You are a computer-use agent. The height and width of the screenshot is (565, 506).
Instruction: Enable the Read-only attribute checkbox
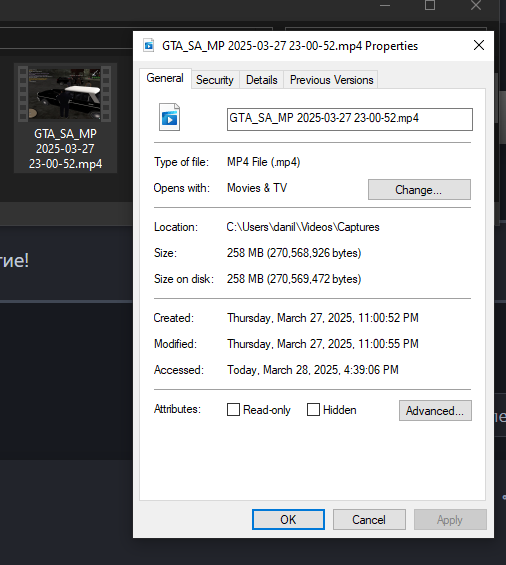click(x=233, y=410)
